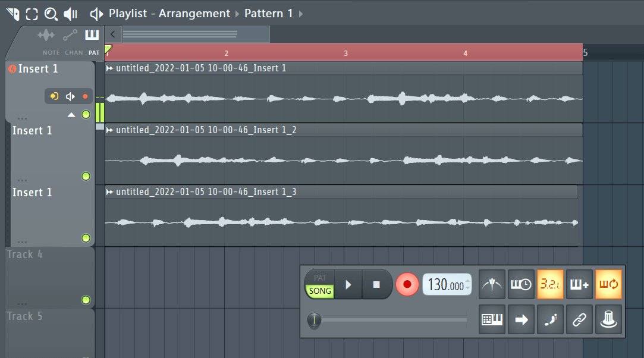The image size is (644, 358).
Task: Enable step editing arrow icon
Action: 521,319
